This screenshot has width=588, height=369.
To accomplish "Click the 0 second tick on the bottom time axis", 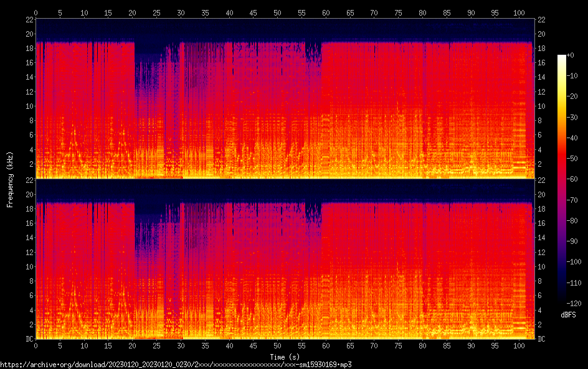I will click(x=36, y=345).
